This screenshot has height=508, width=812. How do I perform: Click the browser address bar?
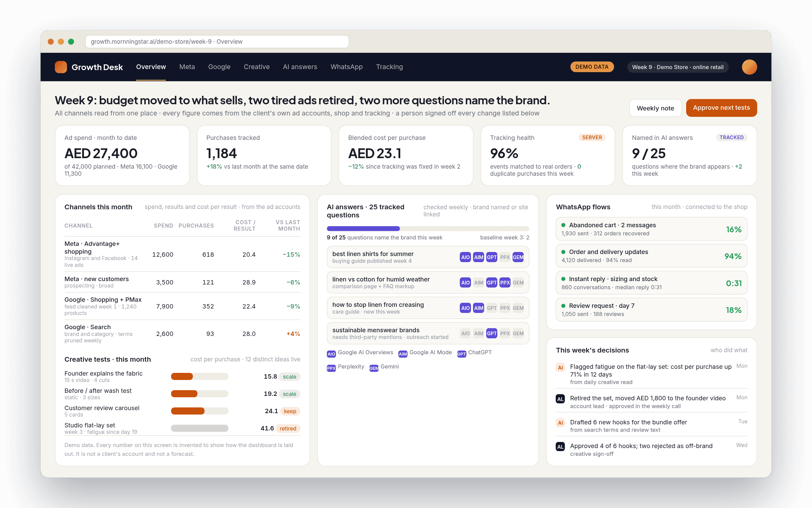(217, 42)
